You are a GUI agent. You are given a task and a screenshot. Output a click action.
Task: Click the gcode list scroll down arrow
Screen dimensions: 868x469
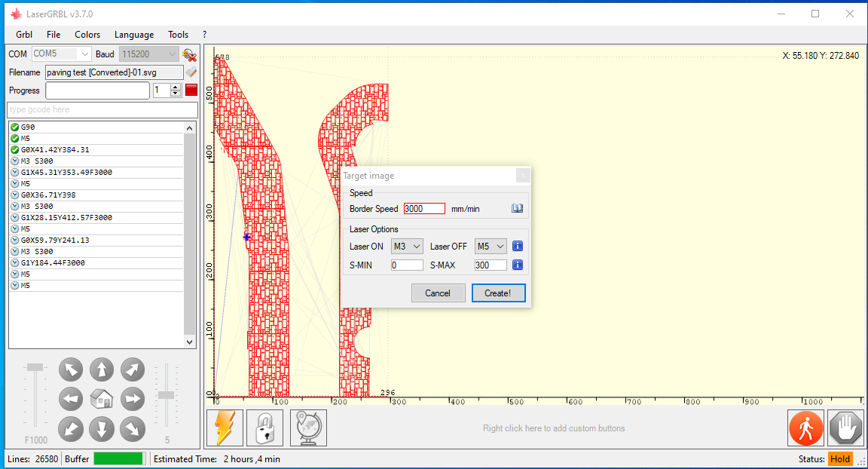(189, 342)
